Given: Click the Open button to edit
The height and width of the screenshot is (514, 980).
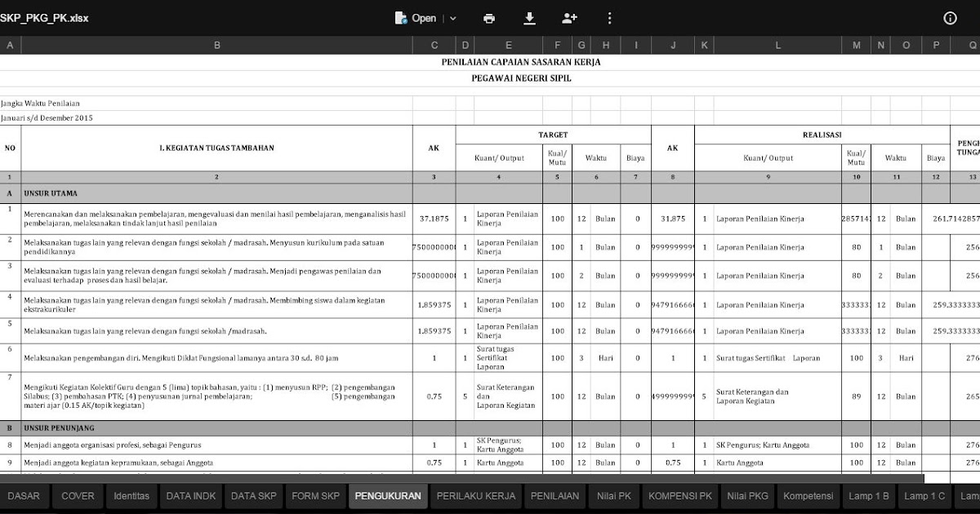Looking at the screenshot, I should (x=425, y=17).
